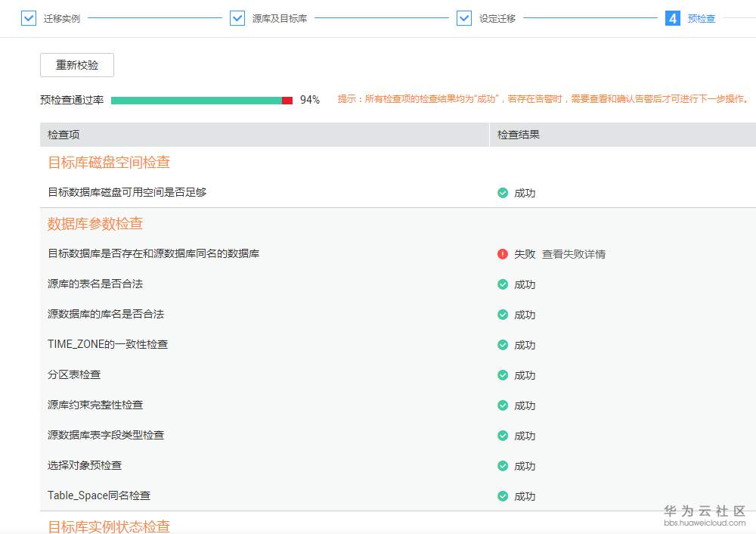Viewport: 756px width, 534px height.
Task: Click the 源库约束完整性检查 row text
Action: coord(95,405)
